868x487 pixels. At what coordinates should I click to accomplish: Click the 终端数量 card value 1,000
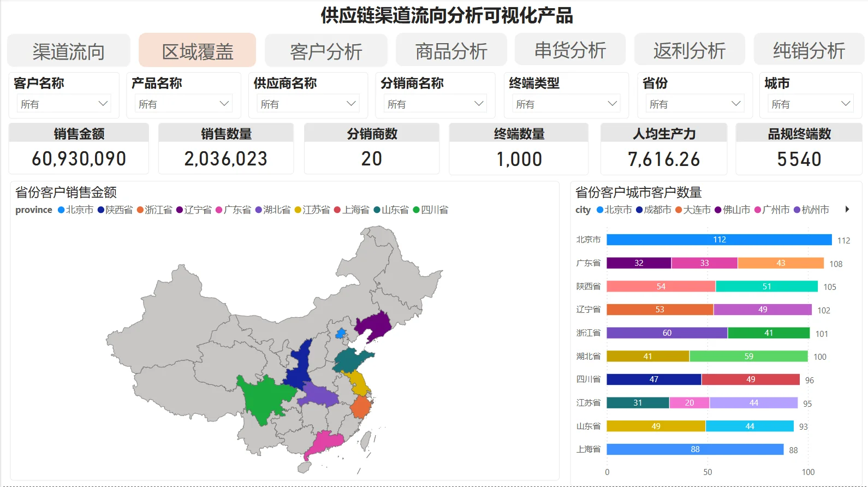[x=519, y=159]
